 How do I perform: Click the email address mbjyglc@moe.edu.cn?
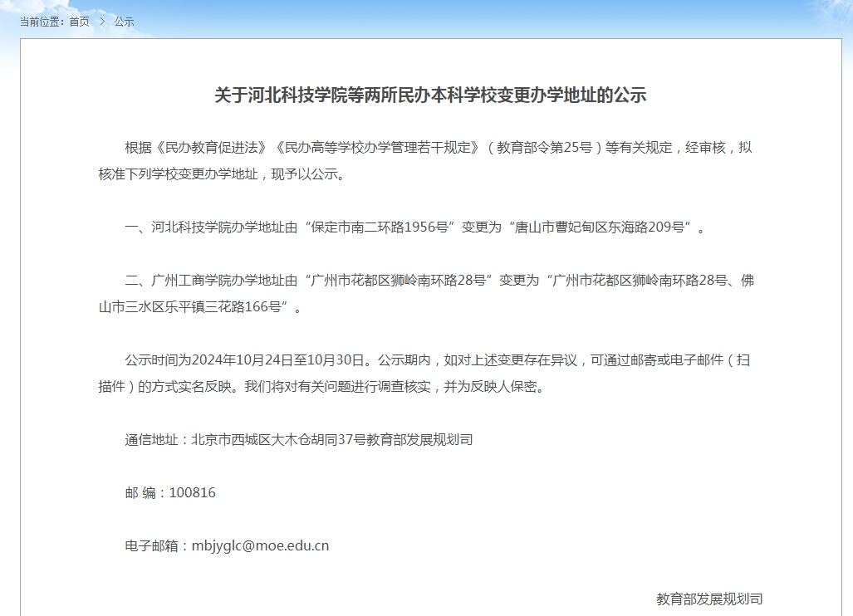[x=260, y=545]
